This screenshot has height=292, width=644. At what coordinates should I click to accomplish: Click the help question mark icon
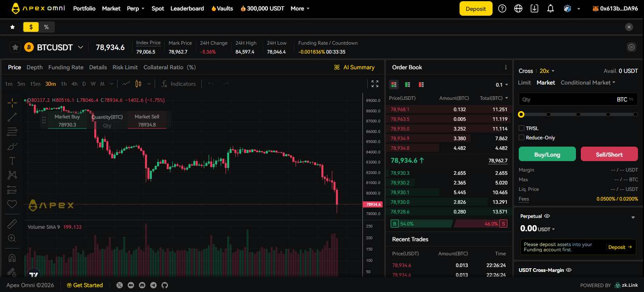(x=502, y=8)
